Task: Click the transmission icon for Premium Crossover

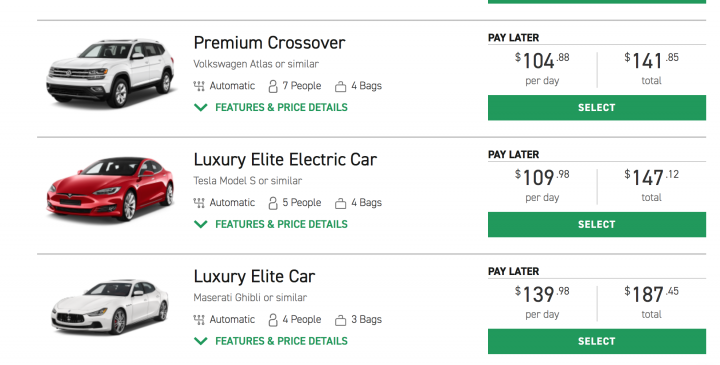Action: [x=199, y=86]
